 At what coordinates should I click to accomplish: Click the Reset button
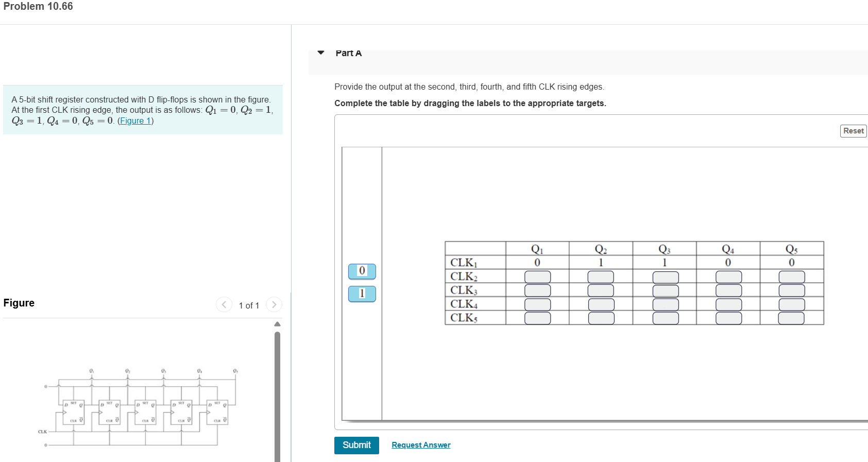[853, 131]
